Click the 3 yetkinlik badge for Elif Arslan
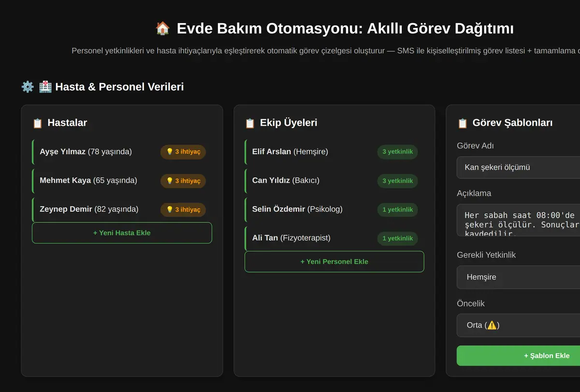This screenshot has height=392, width=580. coord(397,152)
